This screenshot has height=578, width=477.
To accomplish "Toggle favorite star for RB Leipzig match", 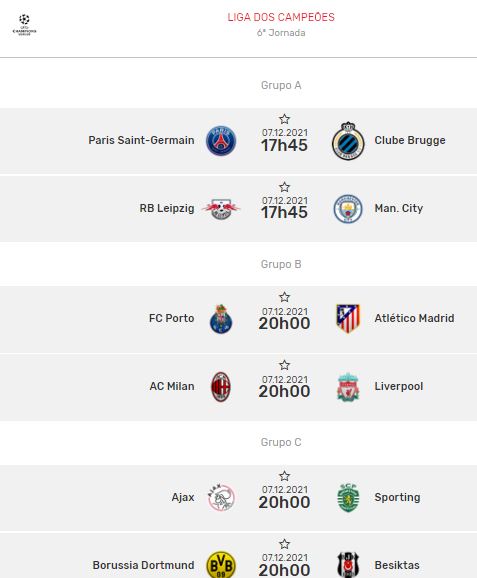I will click(x=284, y=187).
